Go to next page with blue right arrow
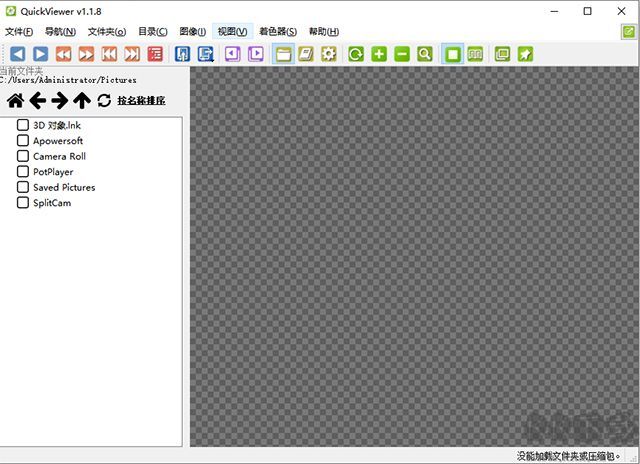This screenshot has width=640, height=464. (x=40, y=54)
